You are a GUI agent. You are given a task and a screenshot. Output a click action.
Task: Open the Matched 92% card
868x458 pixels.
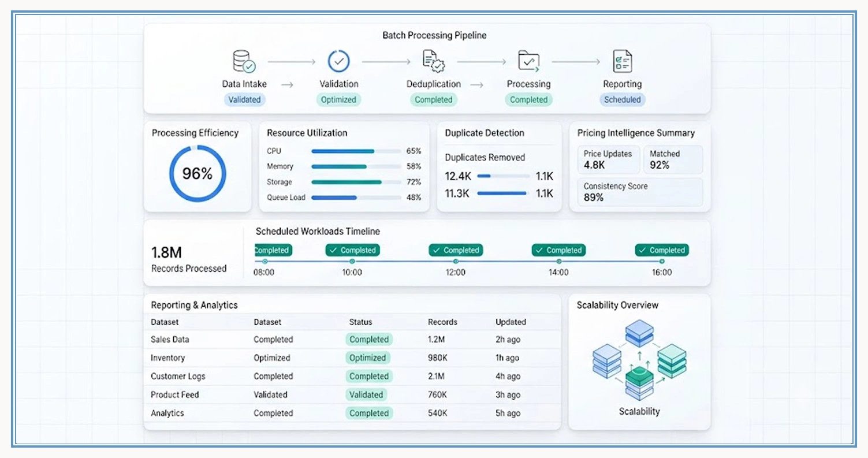[x=673, y=159]
